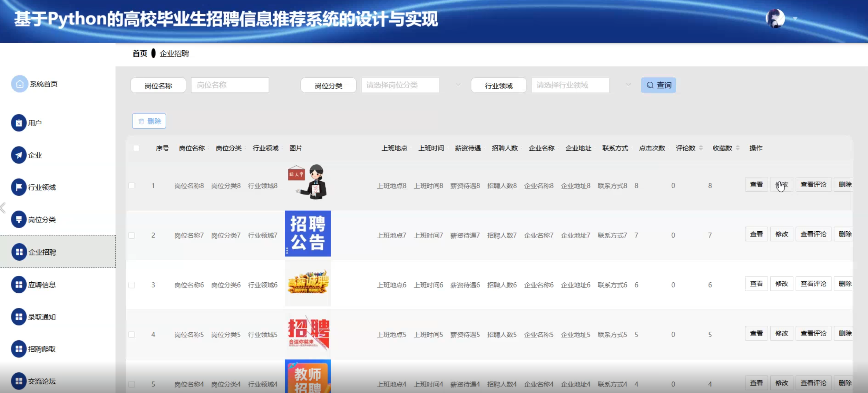Click the 行业领域 flag icon

pos(19,187)
